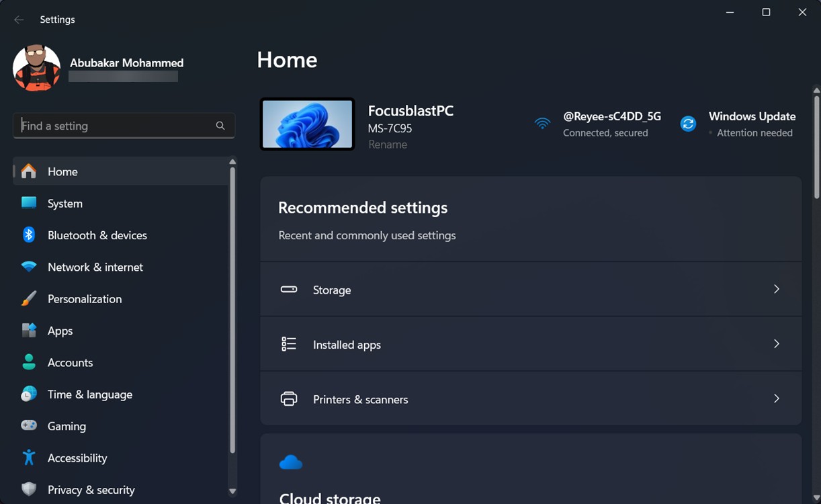
Task: Click the Installed apps label text
Action: pos(347,345)
